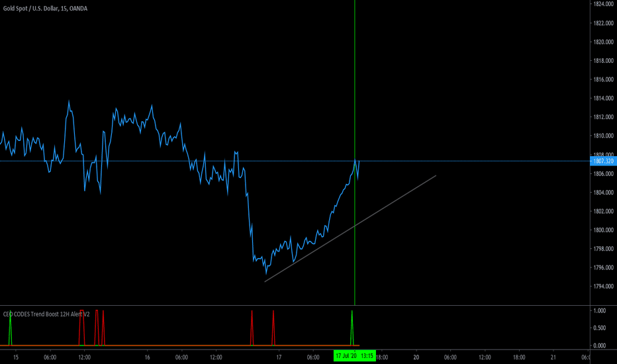Click the 1796.000 price axis label

[x=604, y=267]
